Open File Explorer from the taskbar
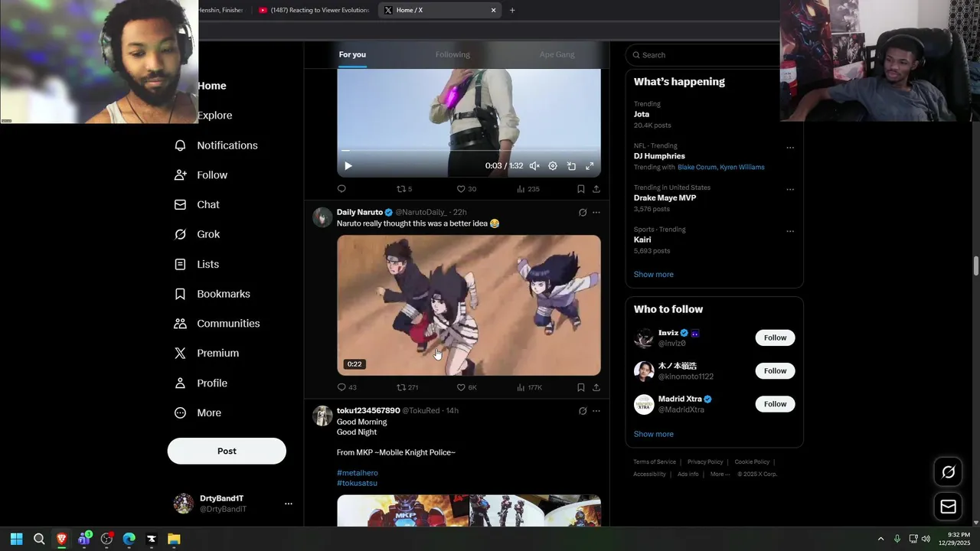This screenshot has width=980, height=551. (174, 539)
